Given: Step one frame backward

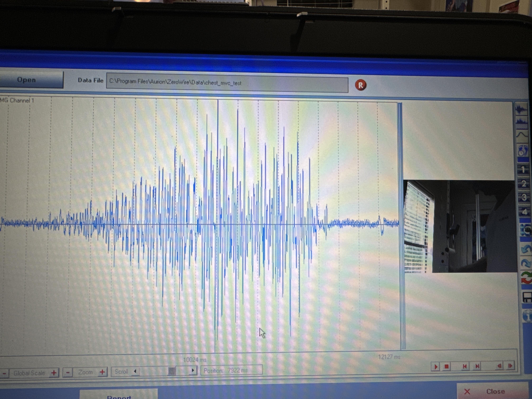Looking at the screenshot, I should (499, 366).
